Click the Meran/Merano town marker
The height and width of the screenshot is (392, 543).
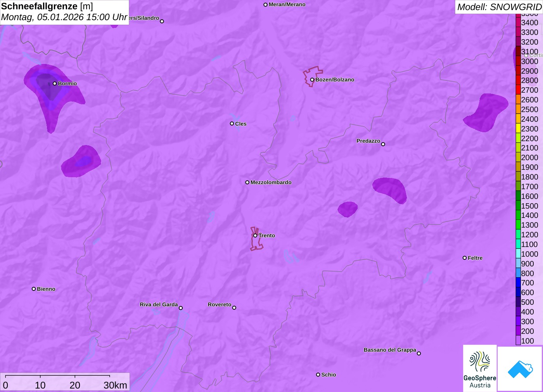click(266, 5)
